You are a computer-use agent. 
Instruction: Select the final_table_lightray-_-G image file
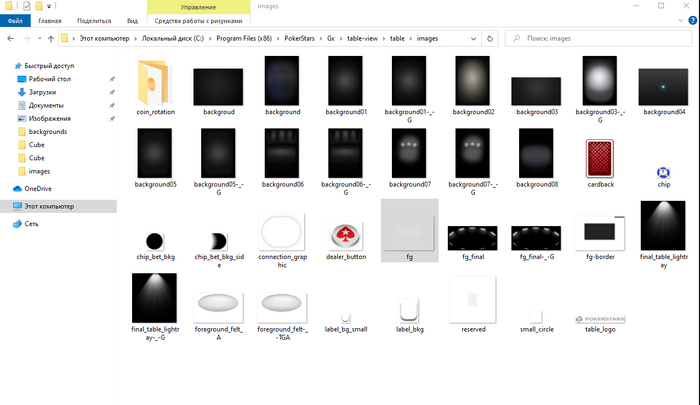pyautogui.click(x=155, y=307)
